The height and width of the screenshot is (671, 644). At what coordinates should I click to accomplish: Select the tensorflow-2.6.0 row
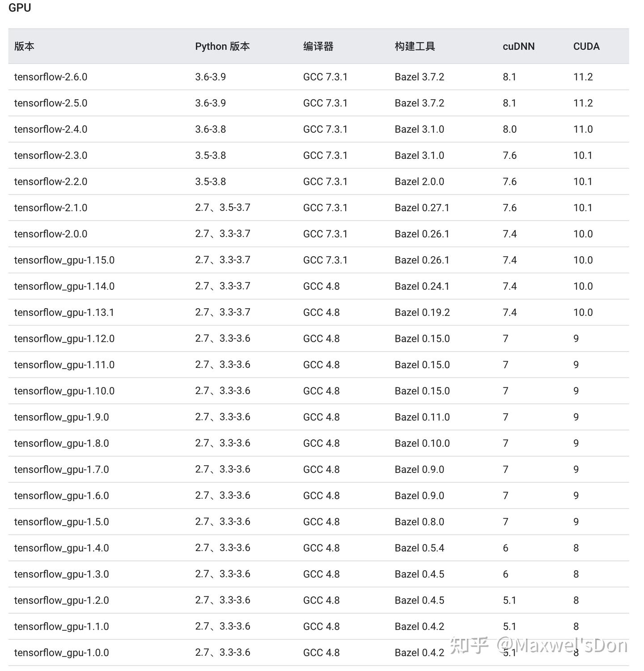pyautogui.click(x=50, y=76)
